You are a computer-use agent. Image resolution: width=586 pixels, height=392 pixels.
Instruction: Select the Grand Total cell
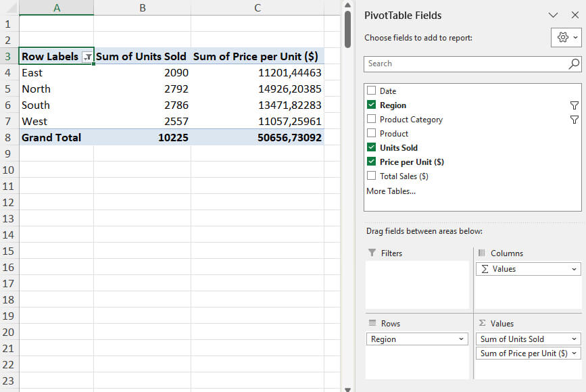[51, 137]
